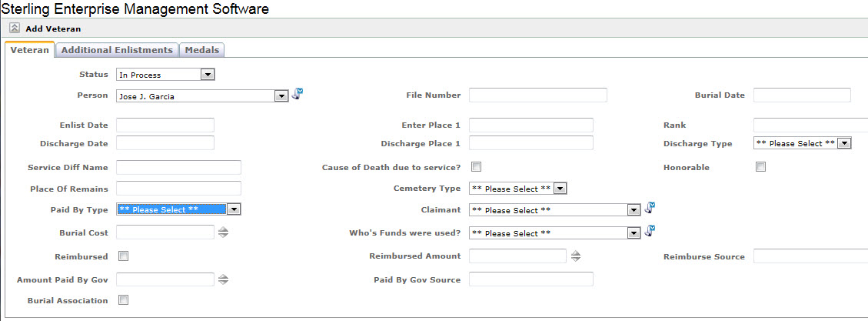
Task: Click the Enter Place 1 field
Action: (x=531, y=125)
